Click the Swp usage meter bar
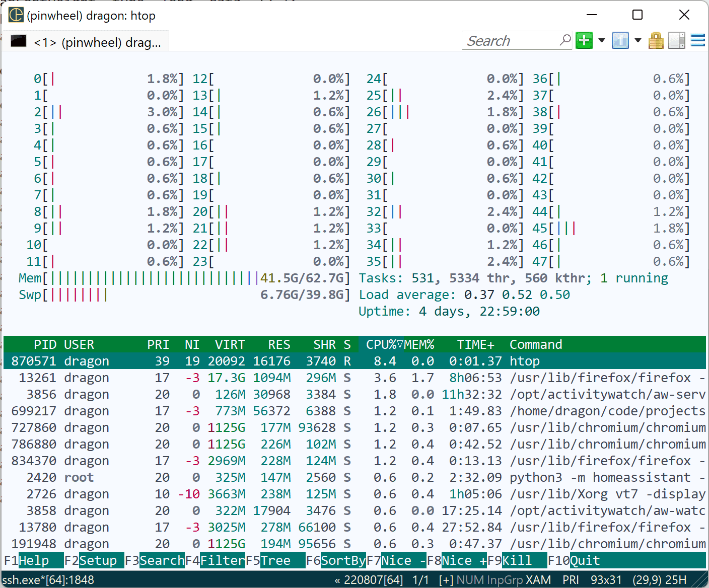Viewport: 709px width, 588px height. (x=184, y=295)
